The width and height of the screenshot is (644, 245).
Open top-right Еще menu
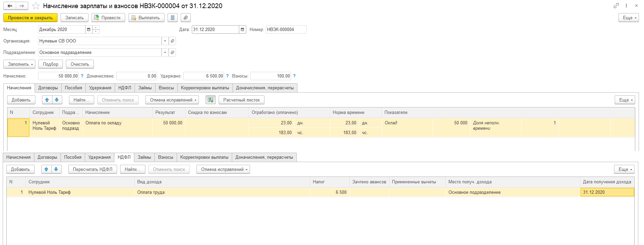[x=629, y=18]
